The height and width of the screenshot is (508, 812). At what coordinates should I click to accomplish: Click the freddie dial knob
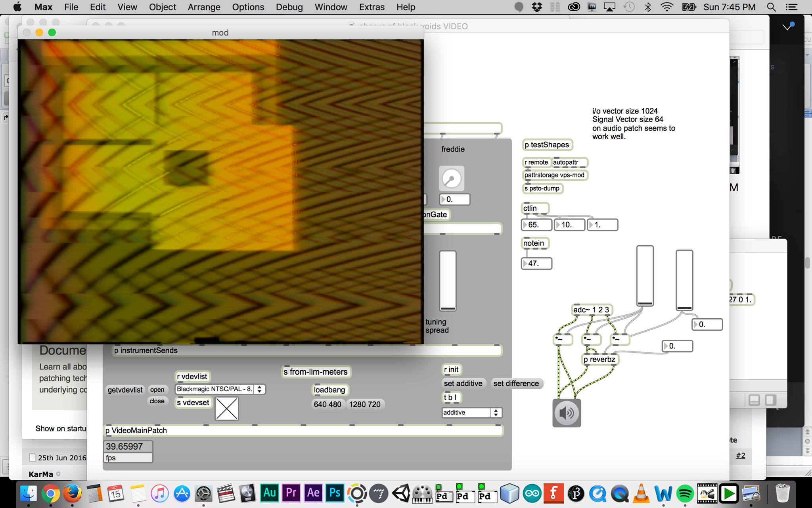451,178
